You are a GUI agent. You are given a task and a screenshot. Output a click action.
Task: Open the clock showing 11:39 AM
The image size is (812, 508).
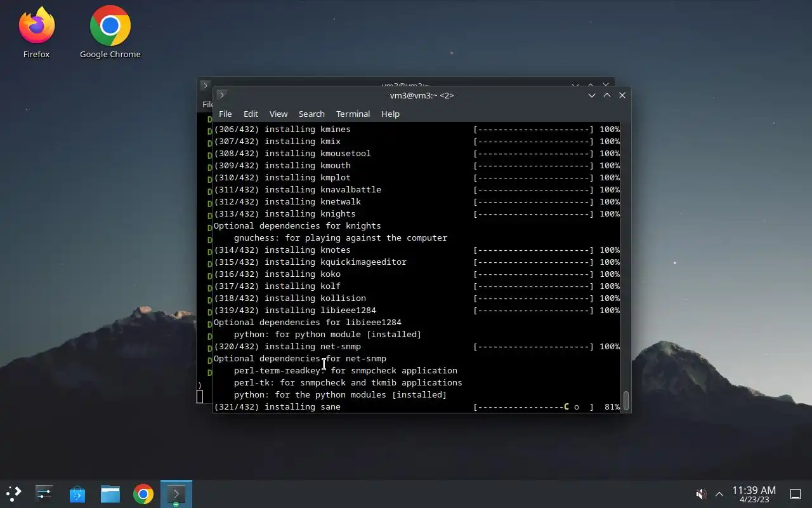point(754,494)
